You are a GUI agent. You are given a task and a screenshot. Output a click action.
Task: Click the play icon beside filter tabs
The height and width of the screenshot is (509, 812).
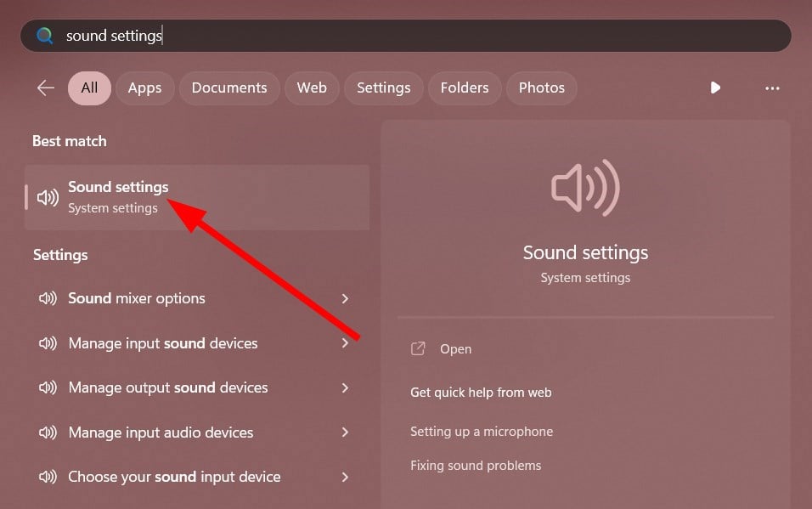click(x=715, y=88)
